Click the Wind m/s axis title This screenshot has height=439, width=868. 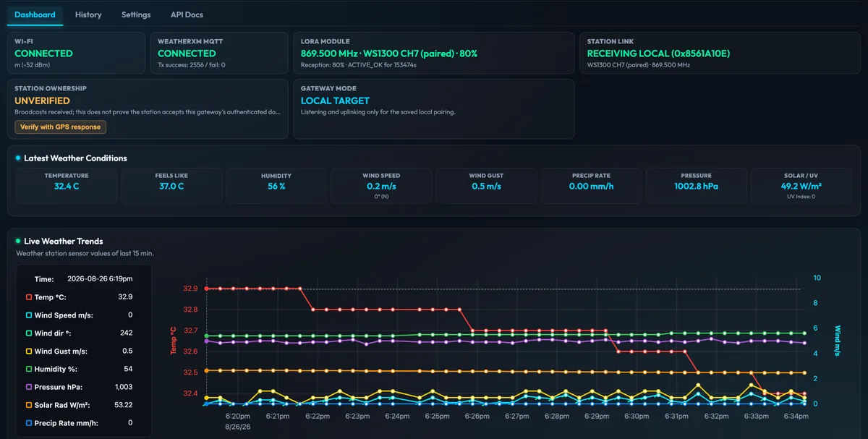(x=838, y=340)
